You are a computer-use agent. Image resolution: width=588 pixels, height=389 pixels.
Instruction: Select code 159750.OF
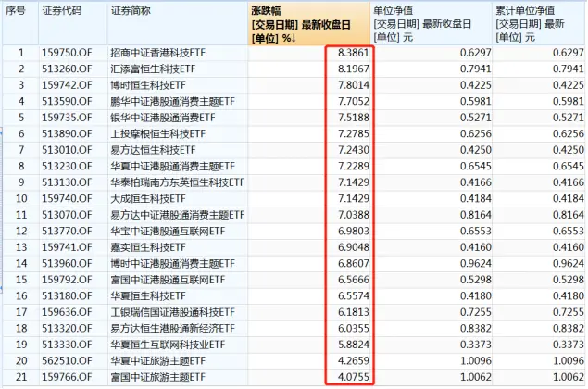[x=67, y=53]
